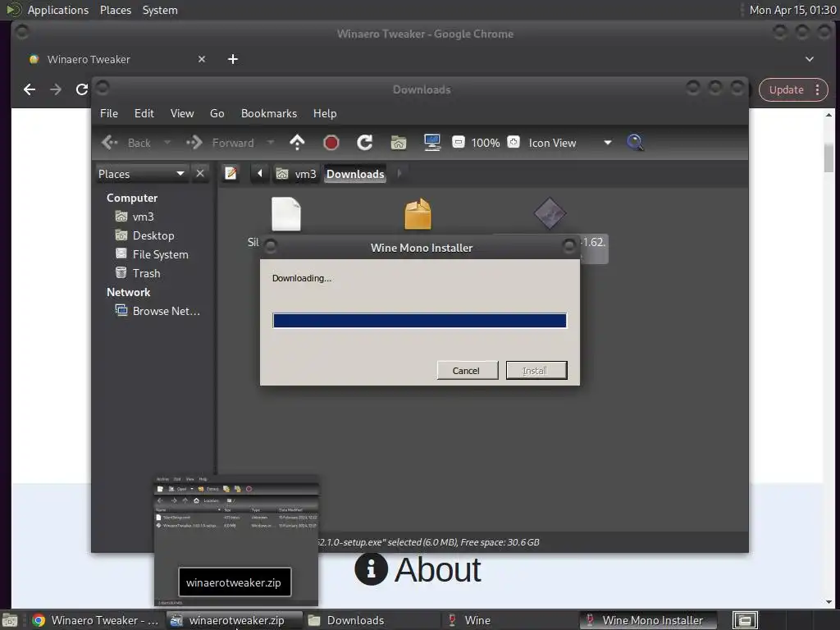Click the workspace switcher in bottom panel
Viewport: 840px width, 630px height.
pyautogui.click(x=745, y=620)
